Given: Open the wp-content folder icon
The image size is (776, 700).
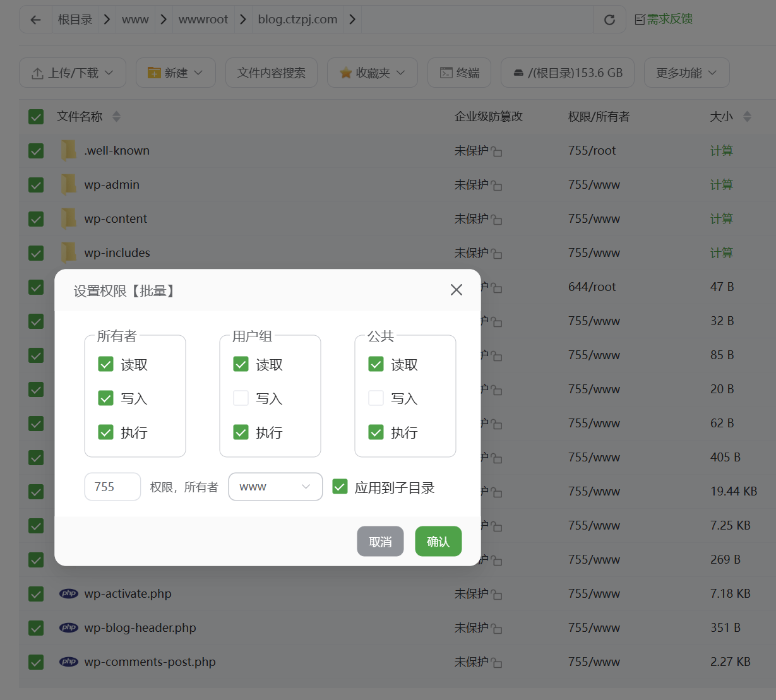Looking at the screenshot, I should coord(69,218).
